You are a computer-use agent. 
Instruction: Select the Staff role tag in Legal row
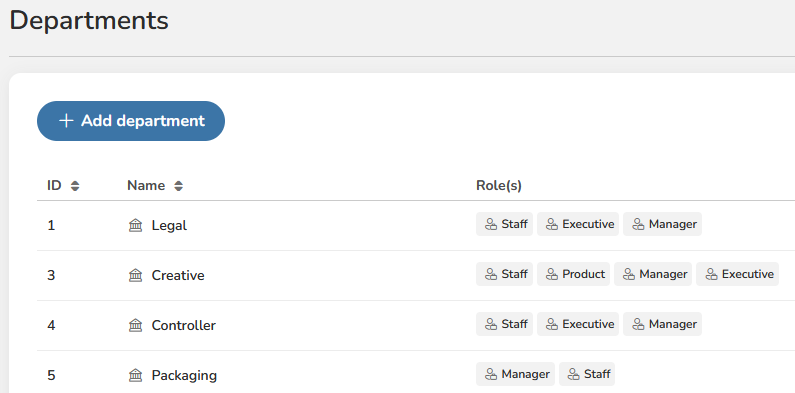[504, 224]
